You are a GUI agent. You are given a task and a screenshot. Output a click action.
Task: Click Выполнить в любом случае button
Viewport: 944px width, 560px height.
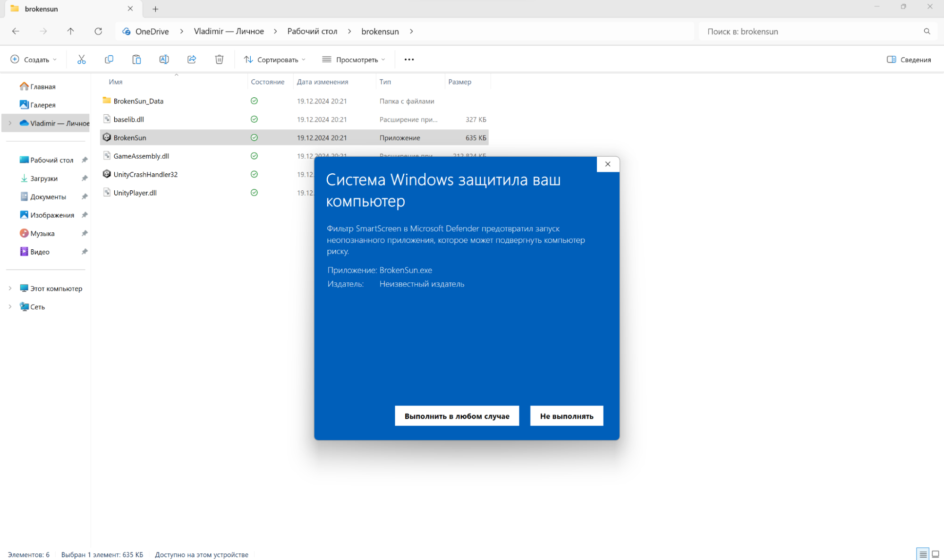coord(457,416)
